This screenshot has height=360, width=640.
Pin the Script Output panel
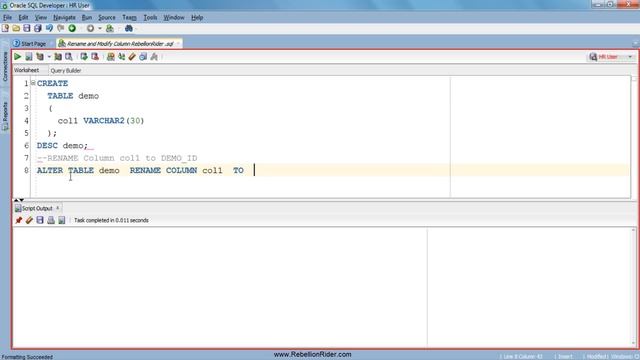click(18, 220)
